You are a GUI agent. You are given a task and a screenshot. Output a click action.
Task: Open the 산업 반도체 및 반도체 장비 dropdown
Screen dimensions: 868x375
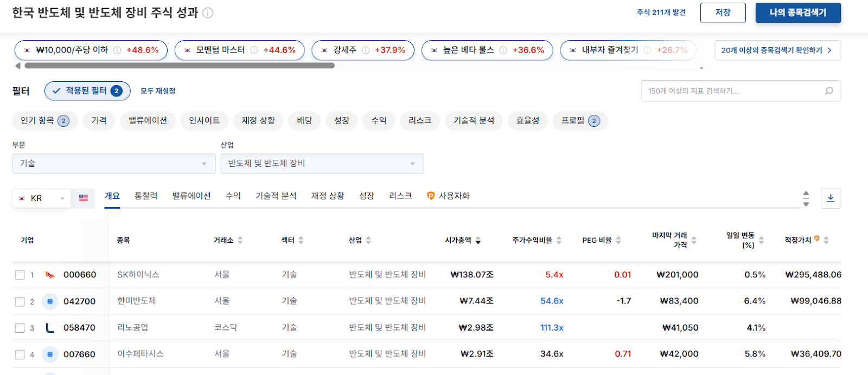[x=322, y=164]
